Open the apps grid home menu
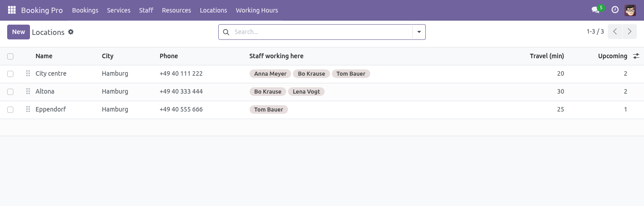644x206 pixels. [x=12, y=10]
